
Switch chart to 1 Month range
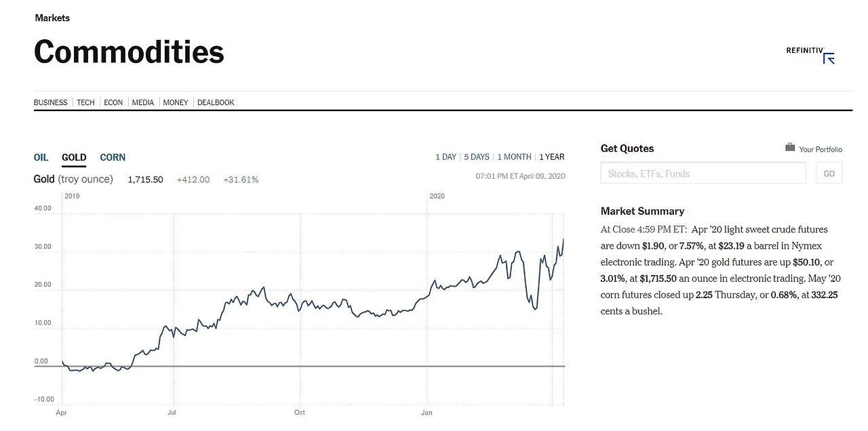[514, 157]
